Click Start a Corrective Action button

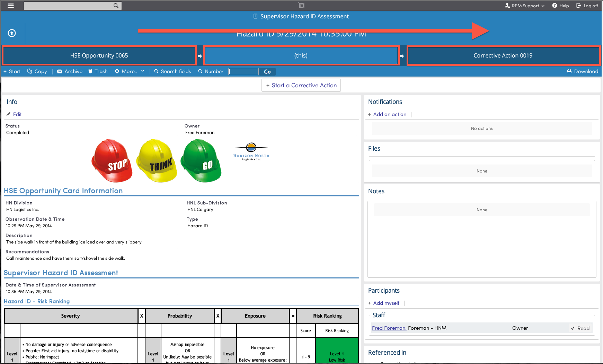(301, 85)
